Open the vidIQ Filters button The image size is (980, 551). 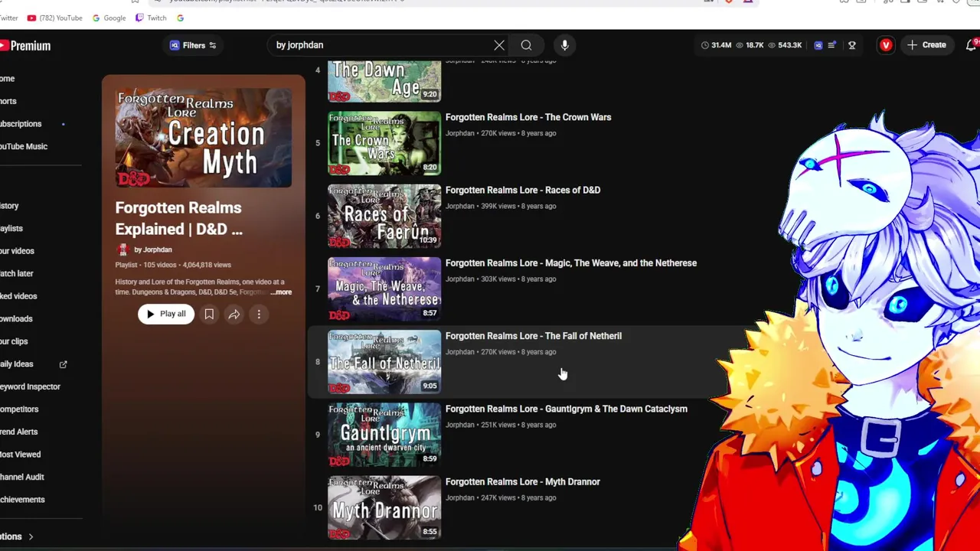(x=193, y=45)
